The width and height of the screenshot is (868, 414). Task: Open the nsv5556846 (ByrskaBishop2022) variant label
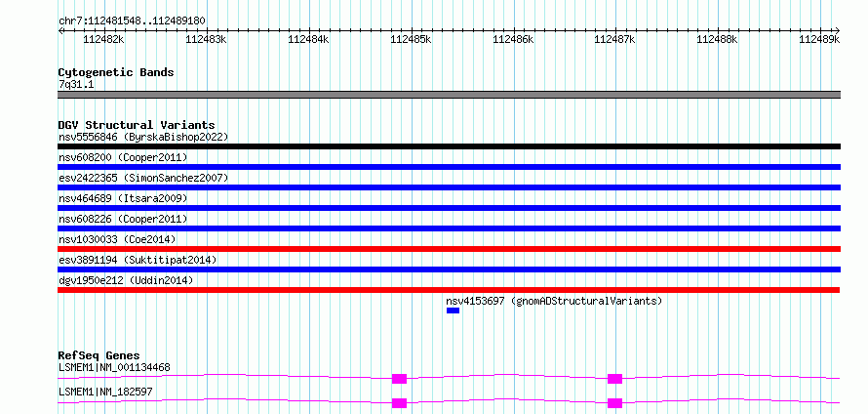(x=143, y=137)
